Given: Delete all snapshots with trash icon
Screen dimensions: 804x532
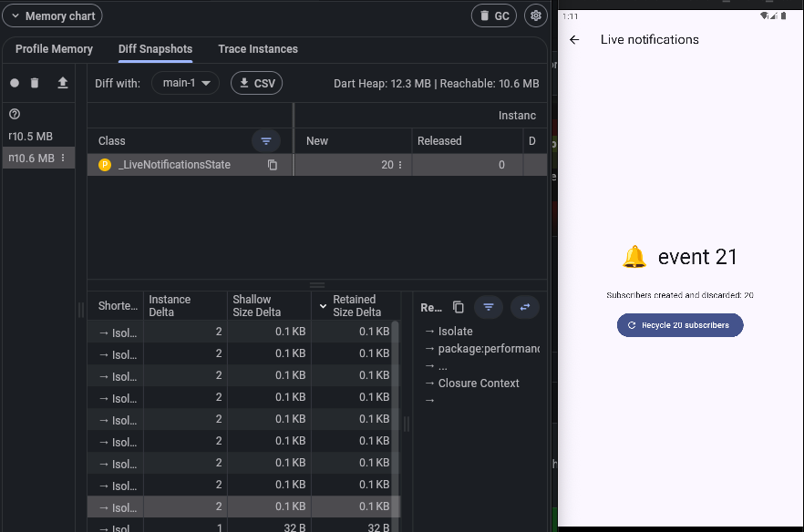Looking at the screenshot, I should point(35,83).
